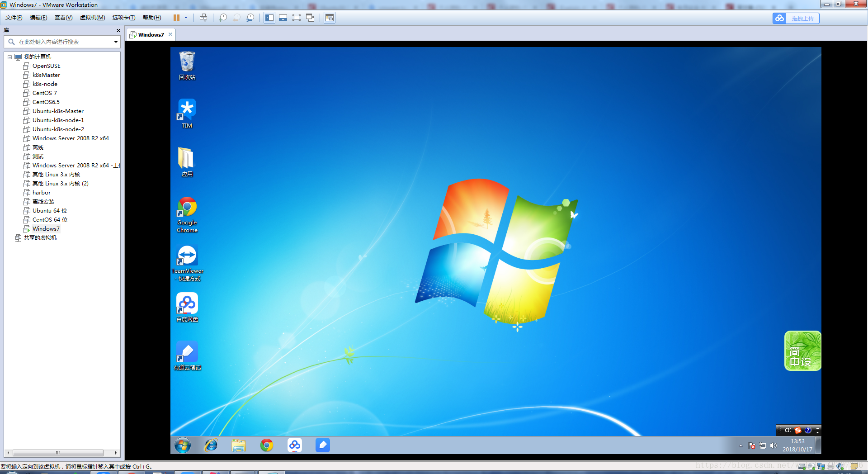Select harbor virtual machine in the library
Viewport: 868px width, 474px height.
(41, 193)
